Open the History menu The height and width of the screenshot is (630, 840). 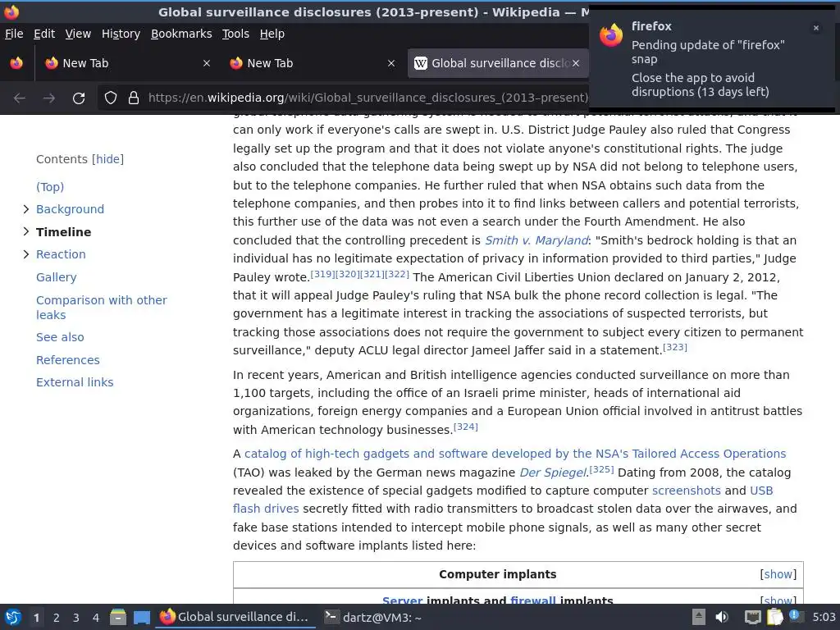(x=121, y=34)
